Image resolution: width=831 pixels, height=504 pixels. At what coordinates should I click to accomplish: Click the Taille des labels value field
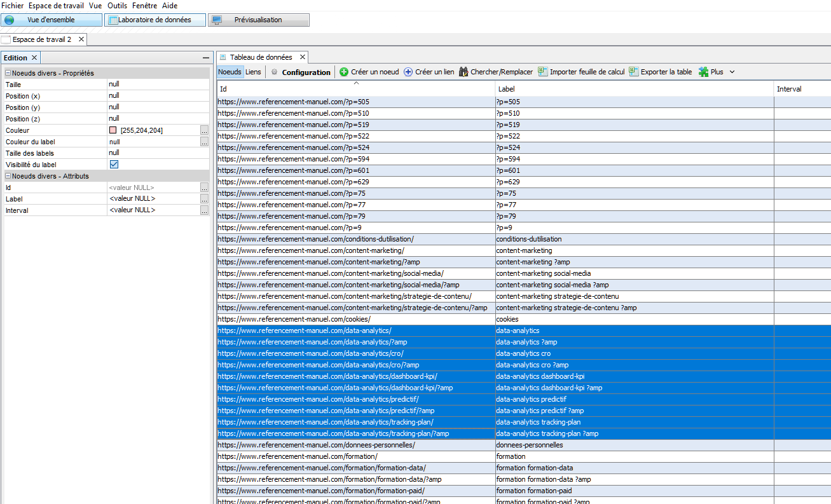(x=158, y=153)
